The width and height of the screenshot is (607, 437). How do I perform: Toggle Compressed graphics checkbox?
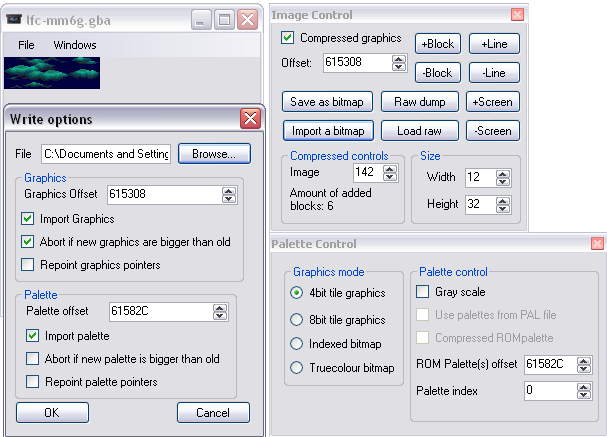(288, 39)
